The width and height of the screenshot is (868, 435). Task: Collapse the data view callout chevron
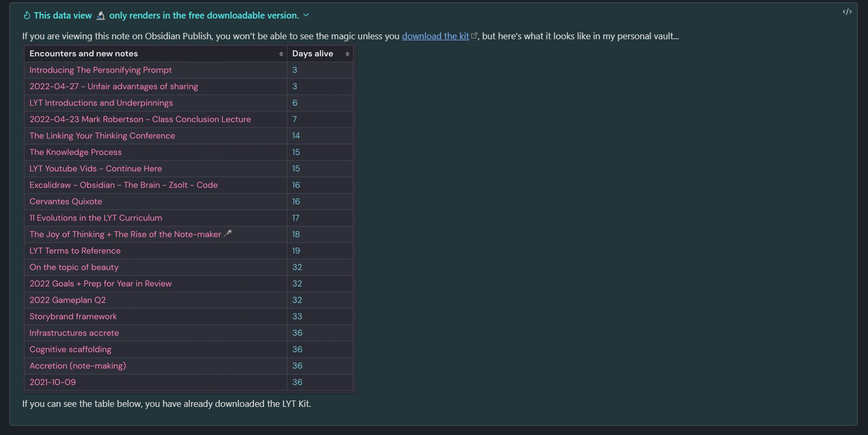pos(306,15)
